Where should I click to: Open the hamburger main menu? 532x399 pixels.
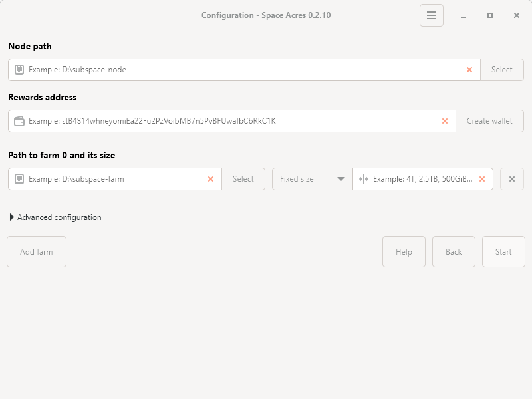tap(431, 15)
